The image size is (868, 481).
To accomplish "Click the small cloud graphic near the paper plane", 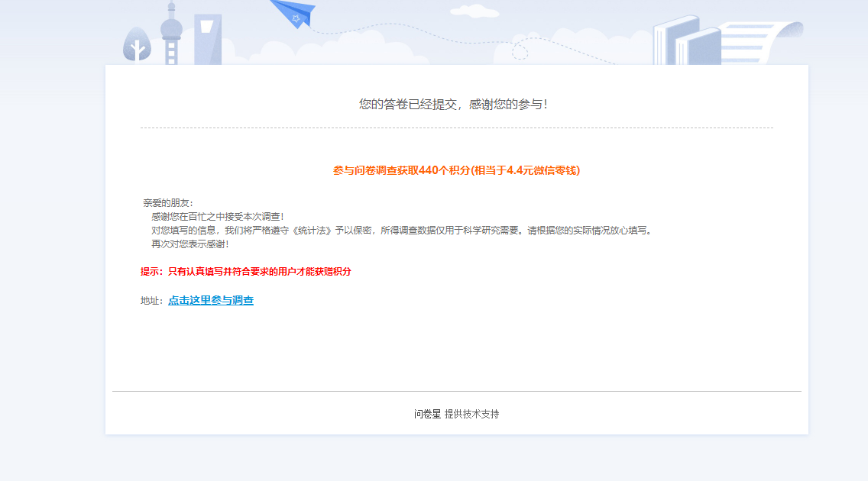I will (475, 10).
